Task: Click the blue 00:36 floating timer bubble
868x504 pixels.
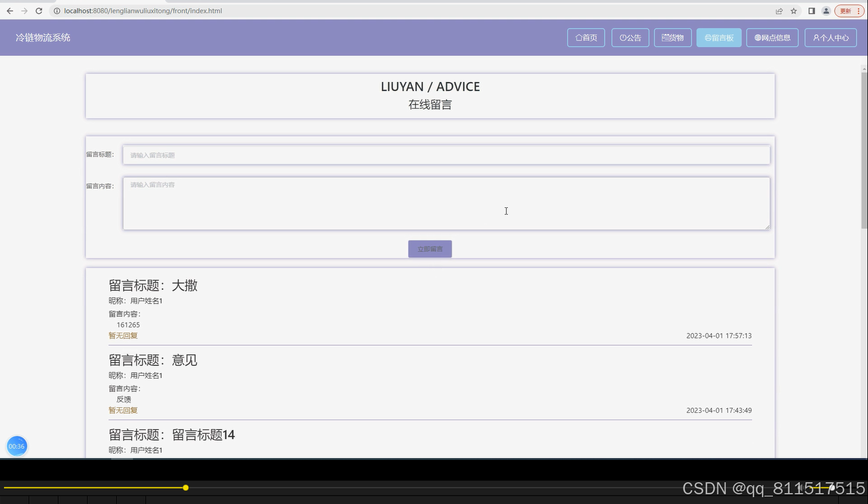Action: point(17,446)
